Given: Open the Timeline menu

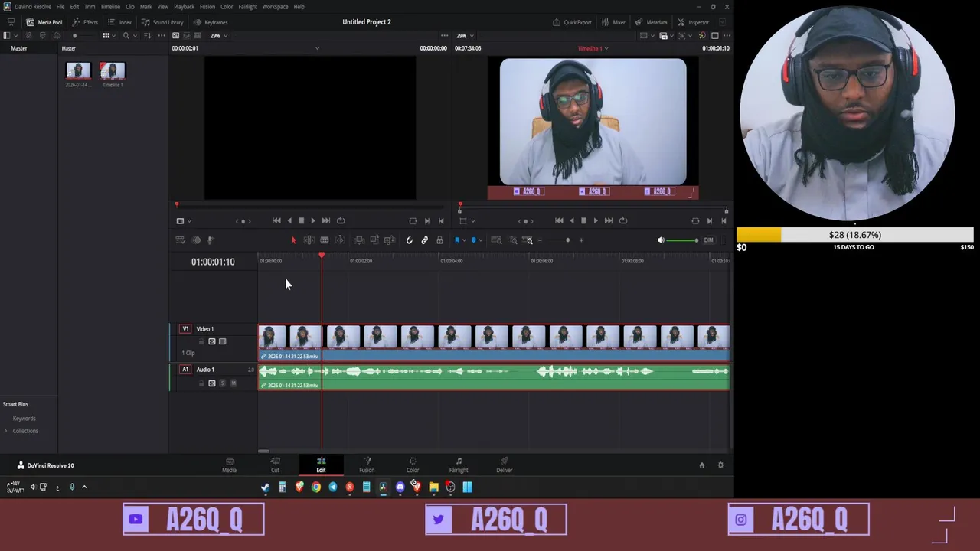Looking at the screenshot, I should pyautogui.click(x=110, y=7).
